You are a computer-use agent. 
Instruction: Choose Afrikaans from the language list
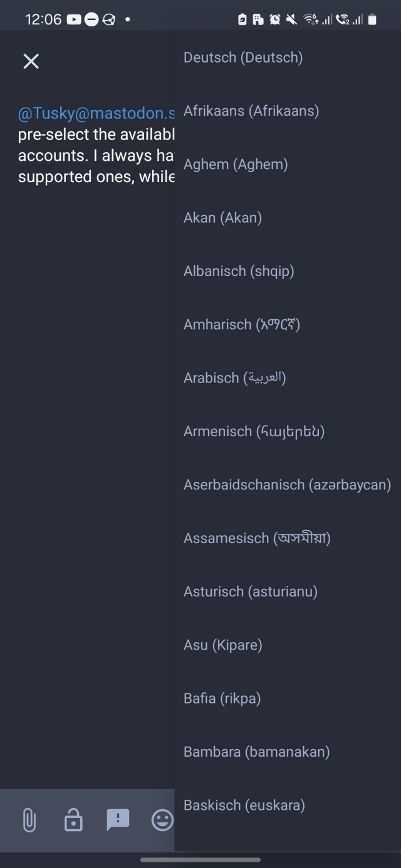[x=251, y=111]
